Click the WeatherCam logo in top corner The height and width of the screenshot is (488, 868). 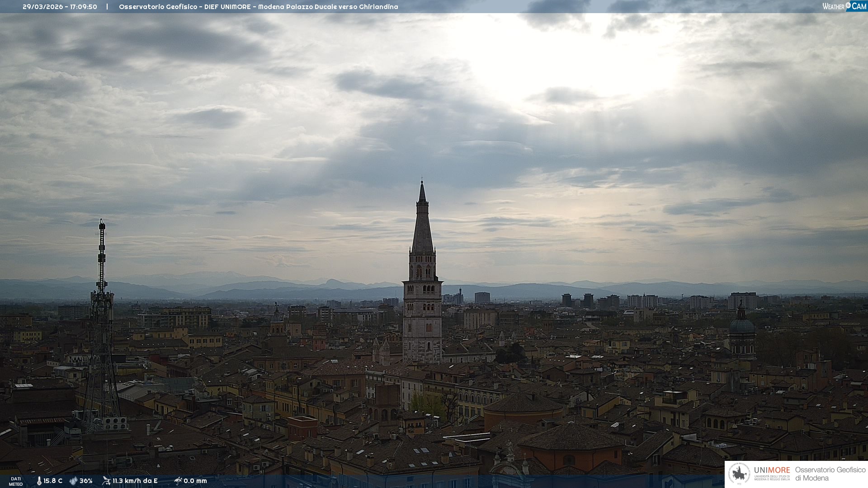pos(844,6)
